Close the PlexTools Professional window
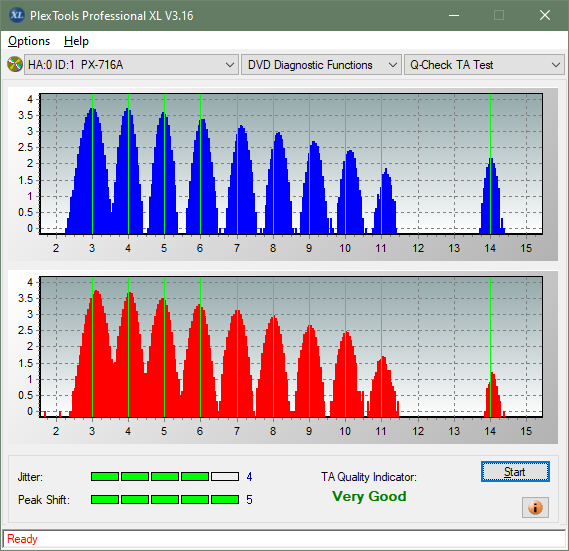Image resolution: width=569 pixels, height=551 pixels. (545, 15)
